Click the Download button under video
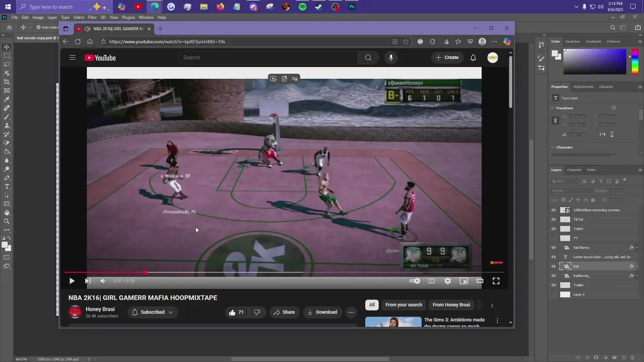This screenshot has width=644, height=362. tap(322, 312)
